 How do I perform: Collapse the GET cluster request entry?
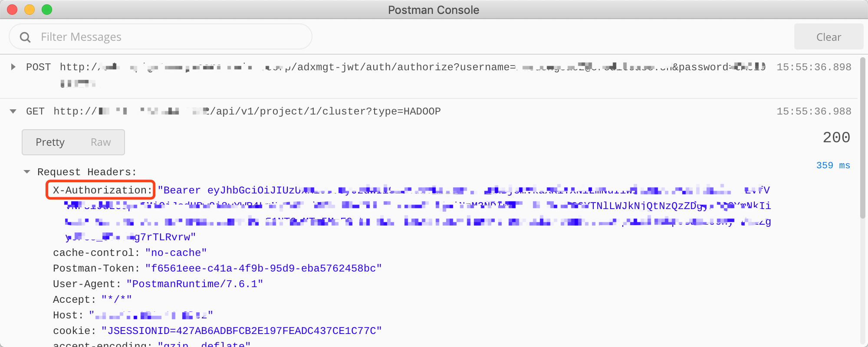coord(13,111)
